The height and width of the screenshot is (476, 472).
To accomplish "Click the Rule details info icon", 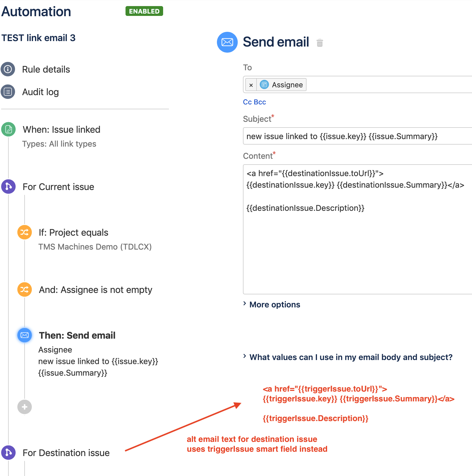I will 8,69.
